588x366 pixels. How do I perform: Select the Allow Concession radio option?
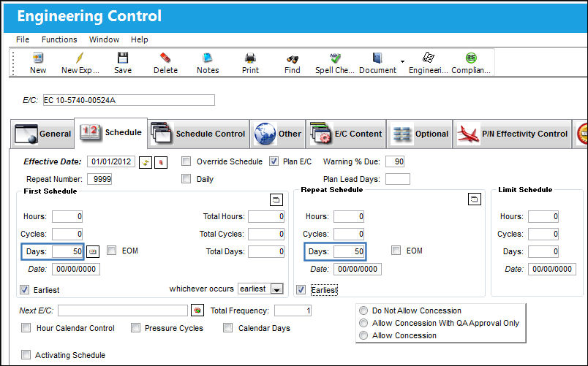(x=363, y=335)
